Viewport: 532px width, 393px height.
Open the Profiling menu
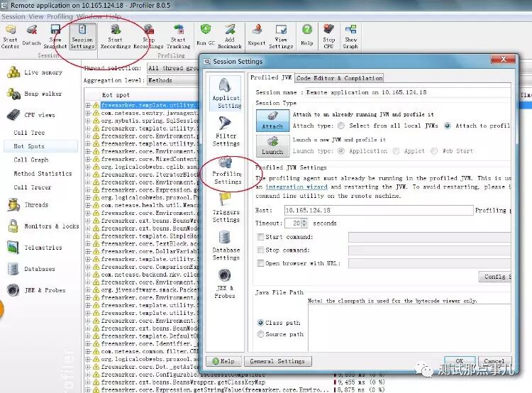tap(60, 16)
